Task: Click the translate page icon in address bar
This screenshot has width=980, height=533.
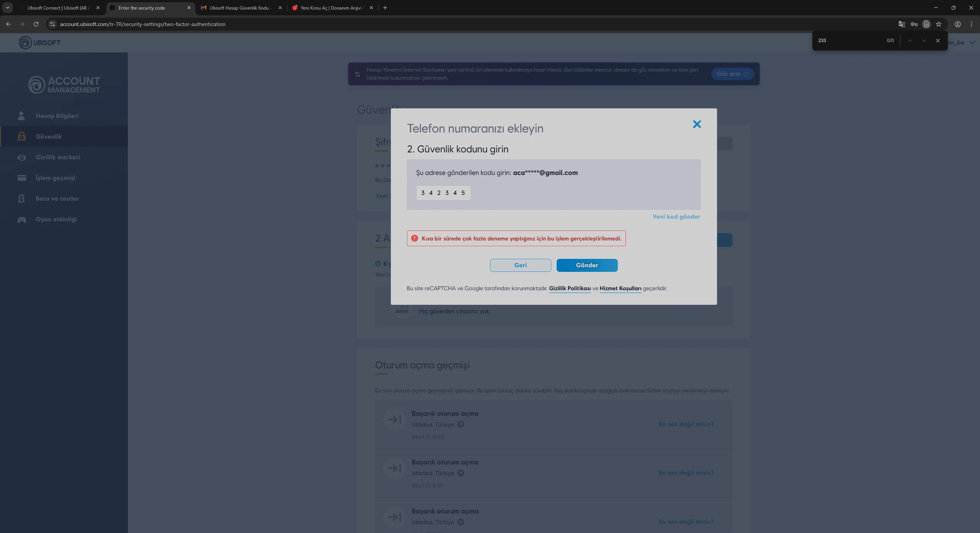Action: [902, 24]
